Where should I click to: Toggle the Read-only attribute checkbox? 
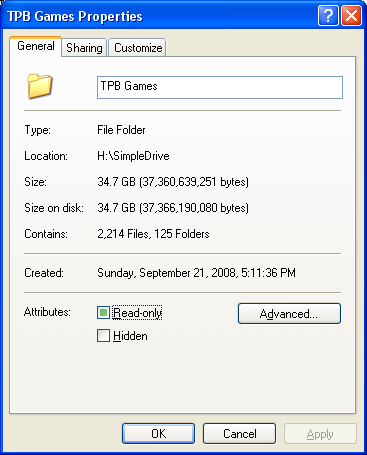tap(103, 313)
